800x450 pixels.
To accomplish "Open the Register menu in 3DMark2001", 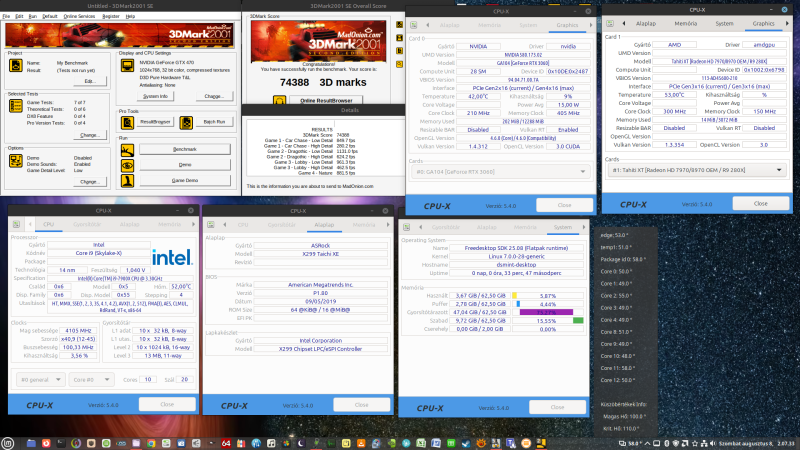I will click(x=111, y=16).
